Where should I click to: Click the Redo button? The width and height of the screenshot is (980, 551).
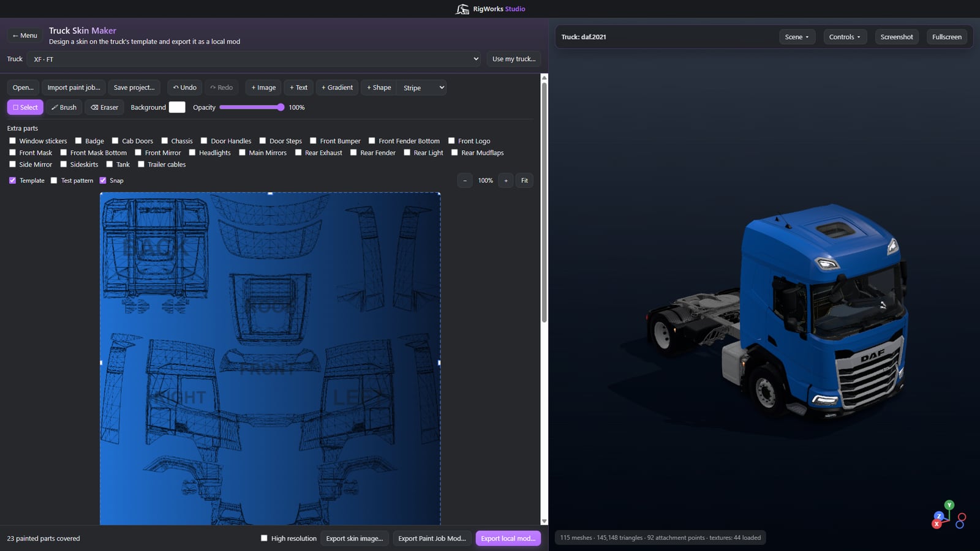pos(222,88)
